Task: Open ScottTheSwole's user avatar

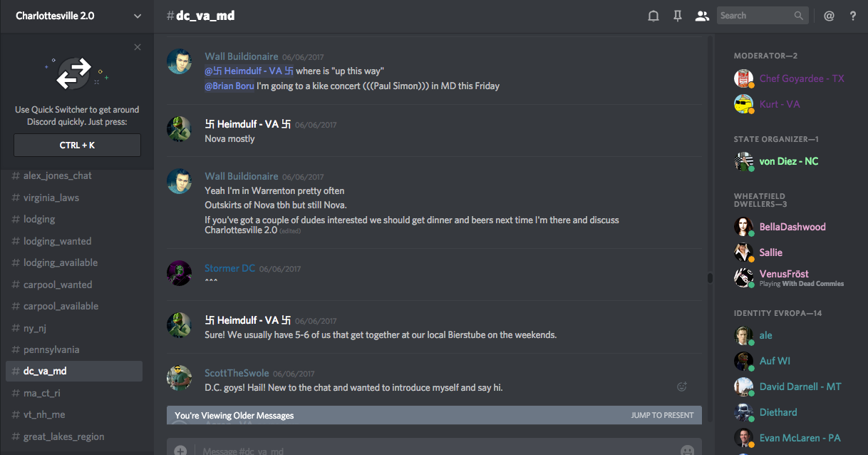Action: click(x=179, y=378)
